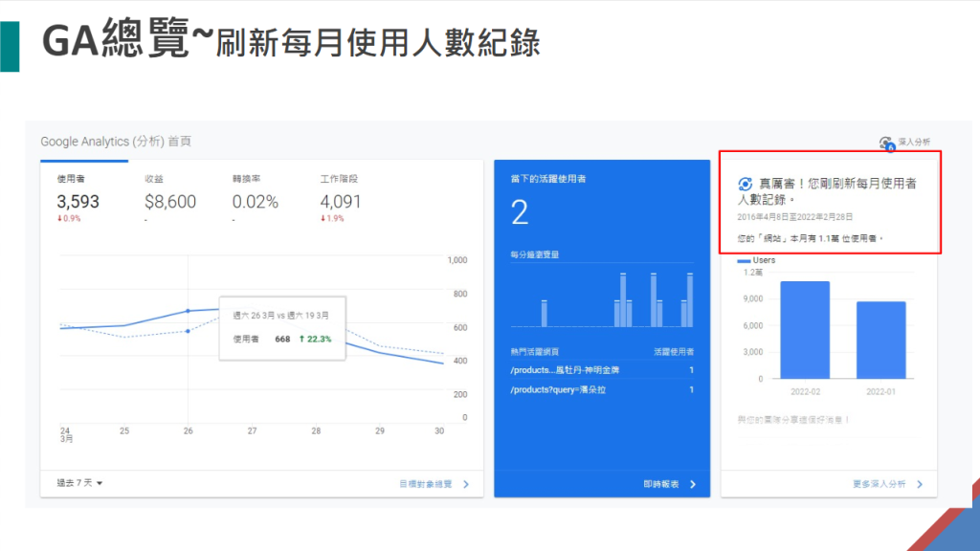980x551 pixels.
Task: Click the red decrease arrow under 使用者
Action: (58, 217)
